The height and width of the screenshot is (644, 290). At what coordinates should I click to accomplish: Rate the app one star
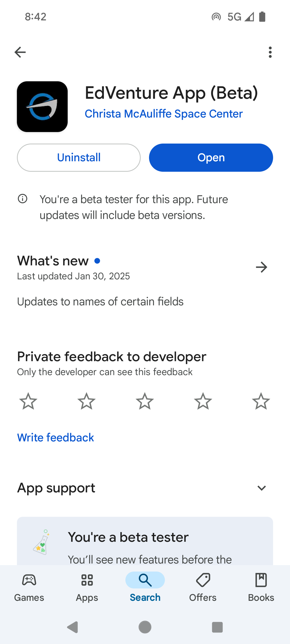tap(28, 401)
